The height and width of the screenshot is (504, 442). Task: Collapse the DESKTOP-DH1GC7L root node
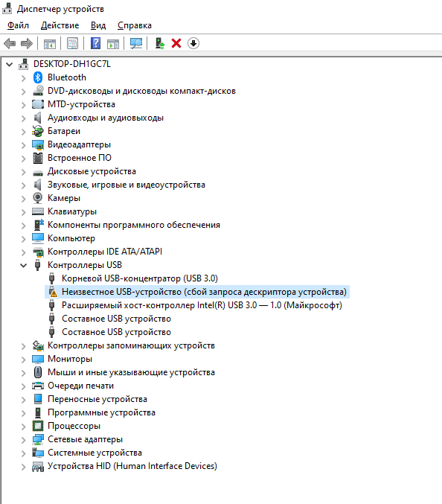tap(10, 64)
